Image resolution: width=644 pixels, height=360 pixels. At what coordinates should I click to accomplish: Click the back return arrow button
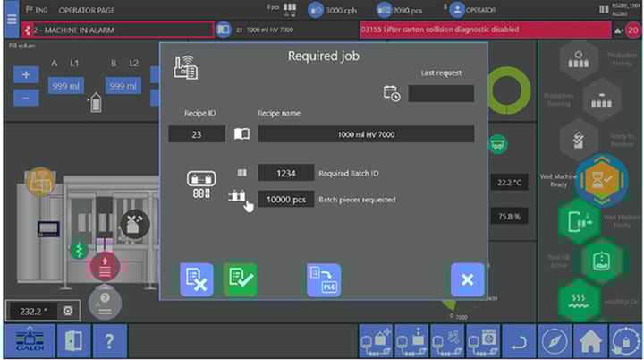(515, 341)
